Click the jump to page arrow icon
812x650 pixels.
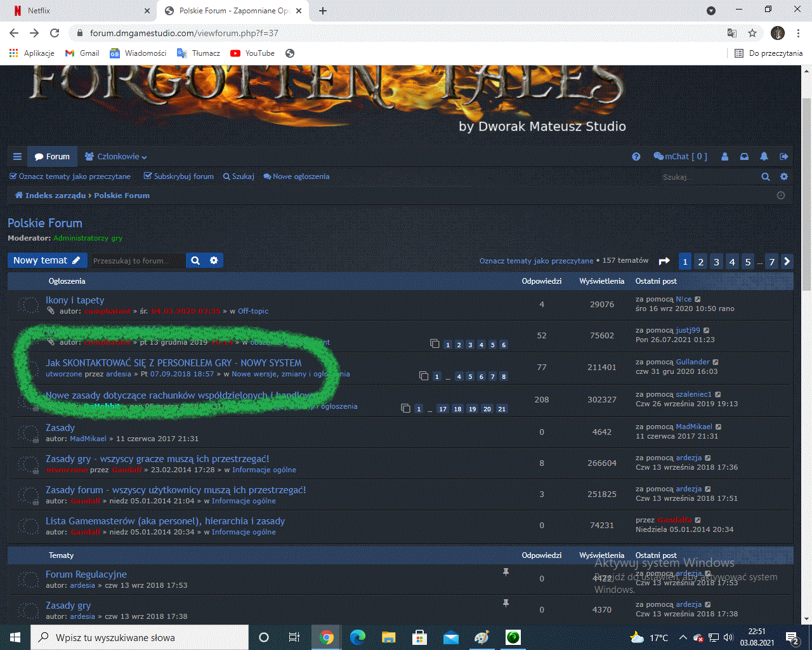[x=664, y=261]
